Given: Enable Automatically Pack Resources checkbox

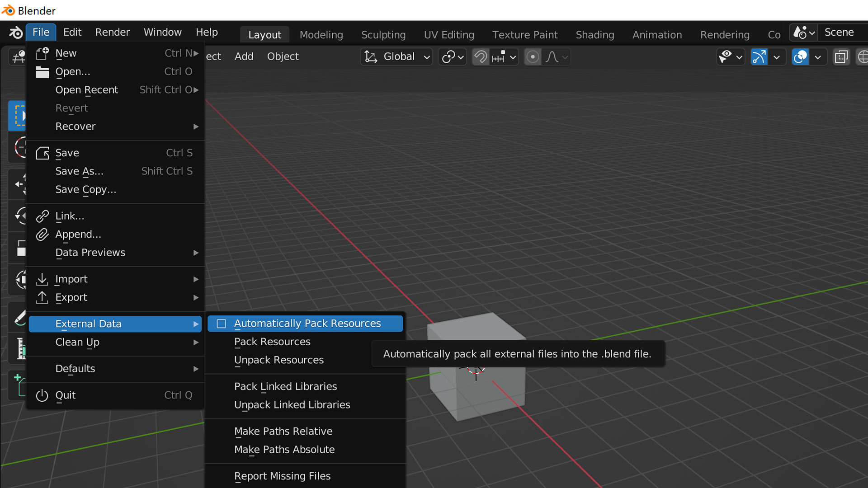Looking at the screenshot, I should (221, 324).
